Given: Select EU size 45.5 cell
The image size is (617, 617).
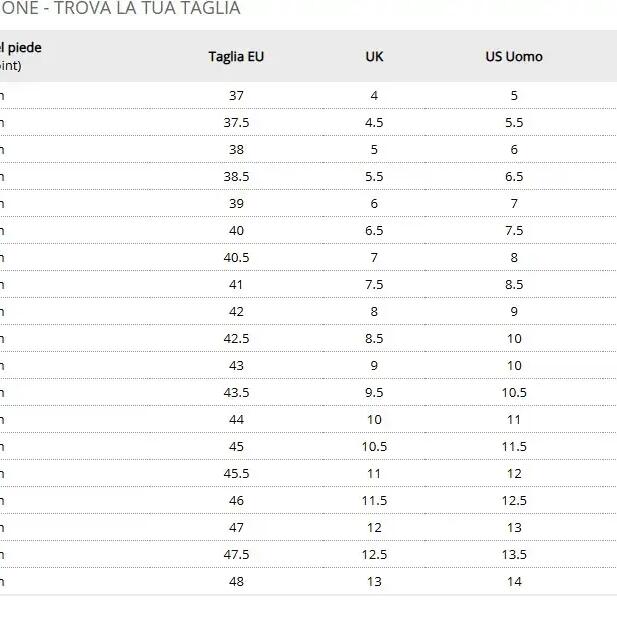Looking at the screenshot, I should [x=236, y=474].
